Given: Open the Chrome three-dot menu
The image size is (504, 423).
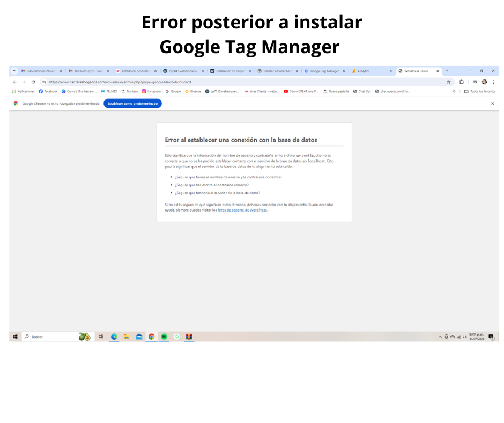Looking at the screenshot, I should tap(494, 82).
